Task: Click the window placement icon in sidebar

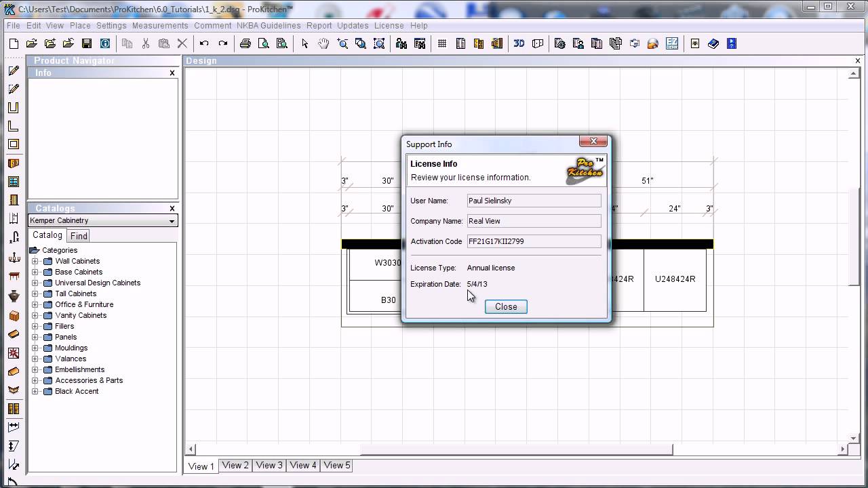Action: coord(14,182)
